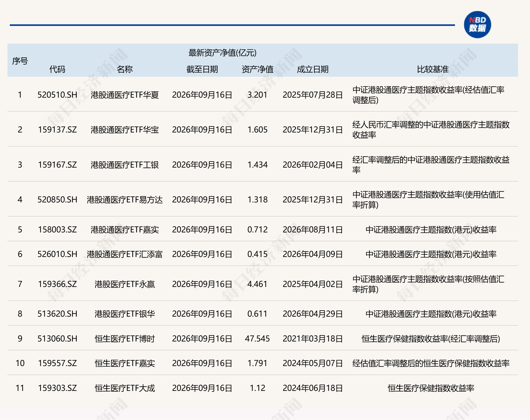Click fund code 526010.SH
Viewport: 530px width, 420px height.
57,254
